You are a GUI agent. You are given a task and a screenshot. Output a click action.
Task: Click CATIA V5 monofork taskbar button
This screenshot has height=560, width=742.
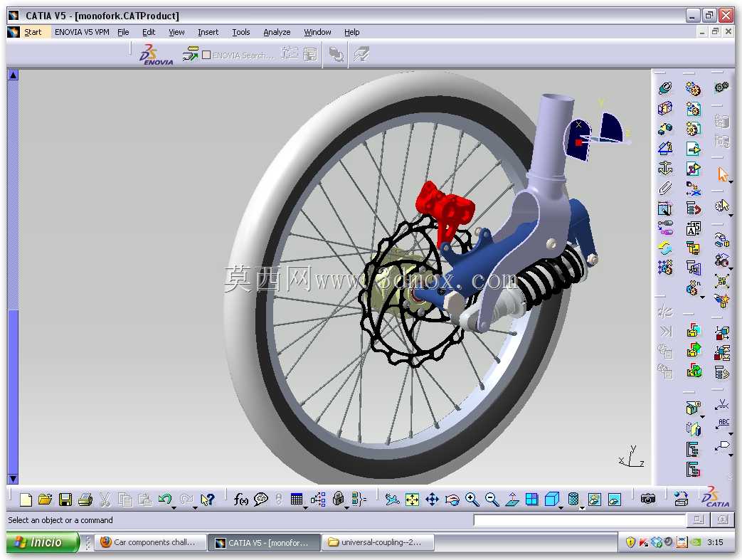[264, 542]
